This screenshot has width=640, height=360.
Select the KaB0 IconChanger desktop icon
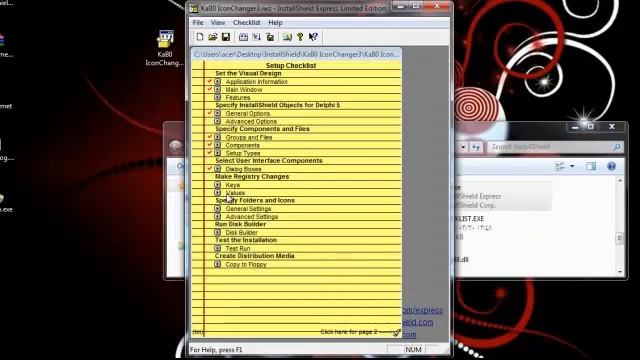[164, 49]
